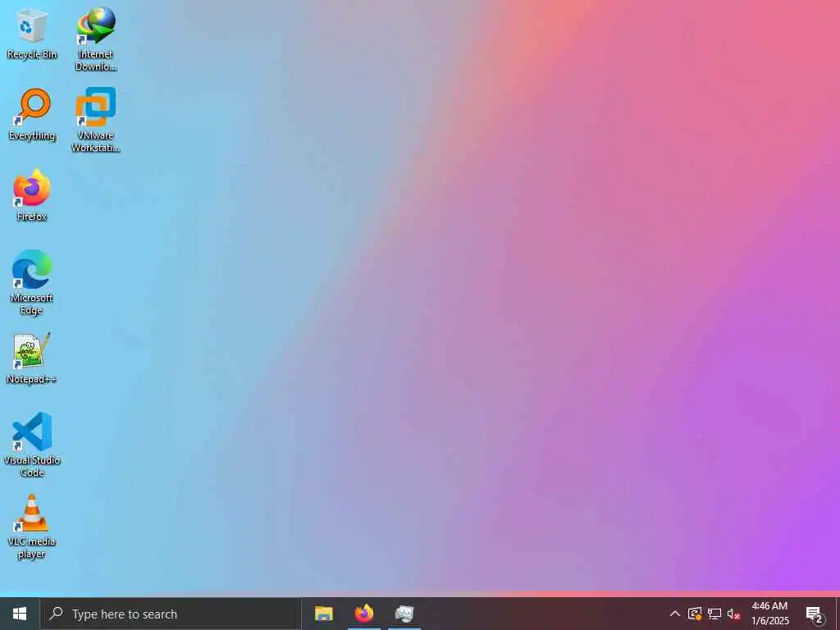Open the muted volume tray icon

[734, 614]
